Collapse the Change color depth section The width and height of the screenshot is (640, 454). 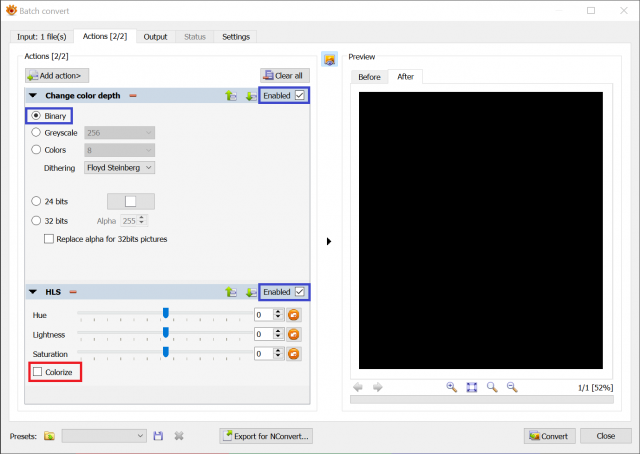[33, 96]
